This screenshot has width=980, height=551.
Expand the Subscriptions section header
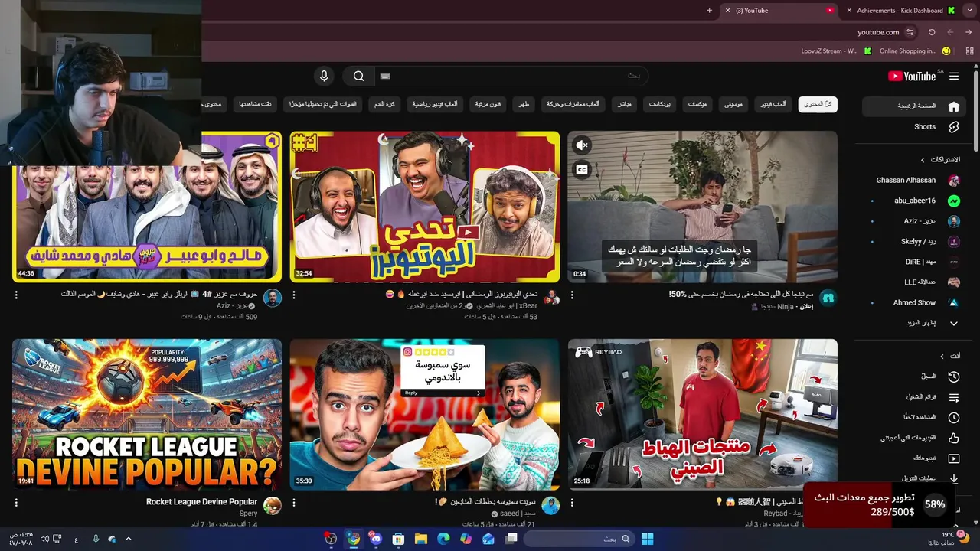(941, 159)
